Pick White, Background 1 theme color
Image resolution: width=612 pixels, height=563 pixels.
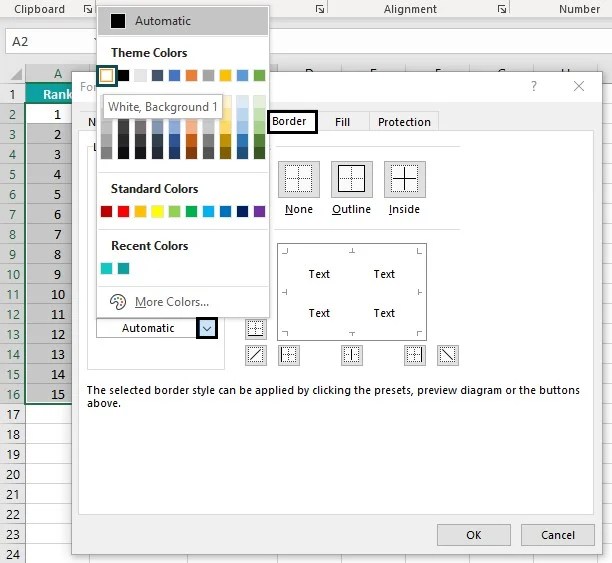[107, 75]
